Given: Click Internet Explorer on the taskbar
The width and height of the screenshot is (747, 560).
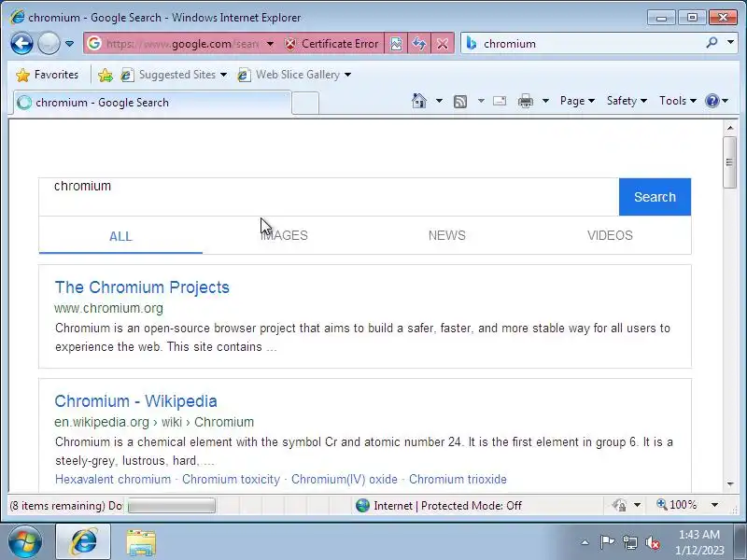Looking at the screenshot, I should coord(83,542).
